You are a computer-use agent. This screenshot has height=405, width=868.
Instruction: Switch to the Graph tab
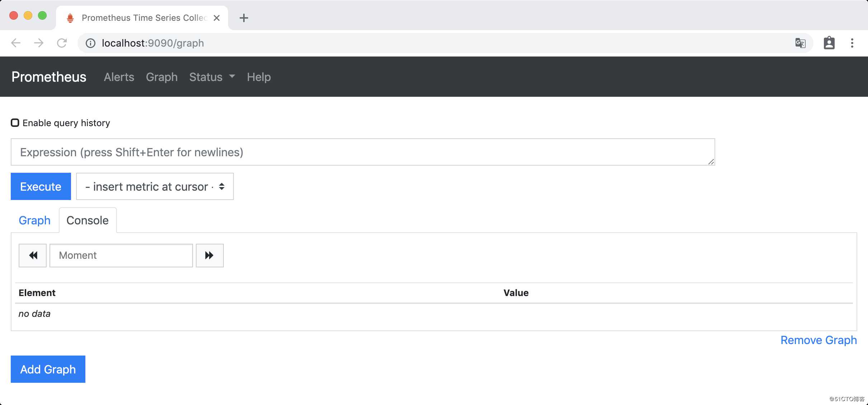coord(34,220)
